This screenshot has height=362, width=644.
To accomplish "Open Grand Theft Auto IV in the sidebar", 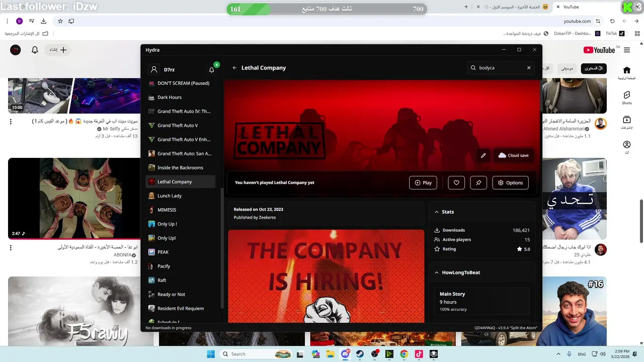I will [180, 111].
